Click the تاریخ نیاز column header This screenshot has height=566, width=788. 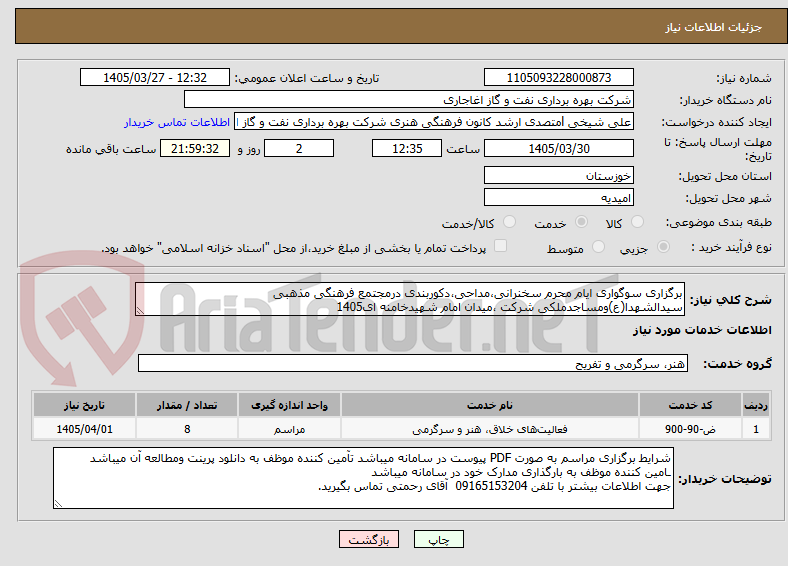(x=84, y=405)
